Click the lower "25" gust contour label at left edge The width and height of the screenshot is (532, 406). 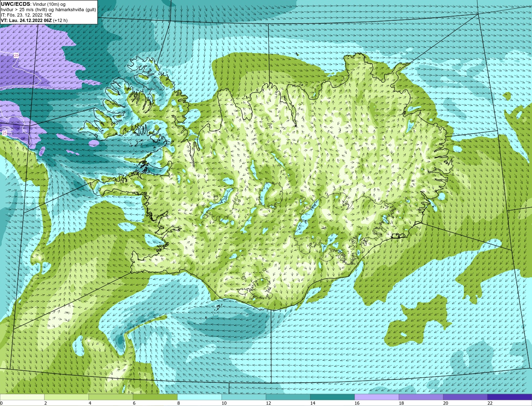coord(4,133)
